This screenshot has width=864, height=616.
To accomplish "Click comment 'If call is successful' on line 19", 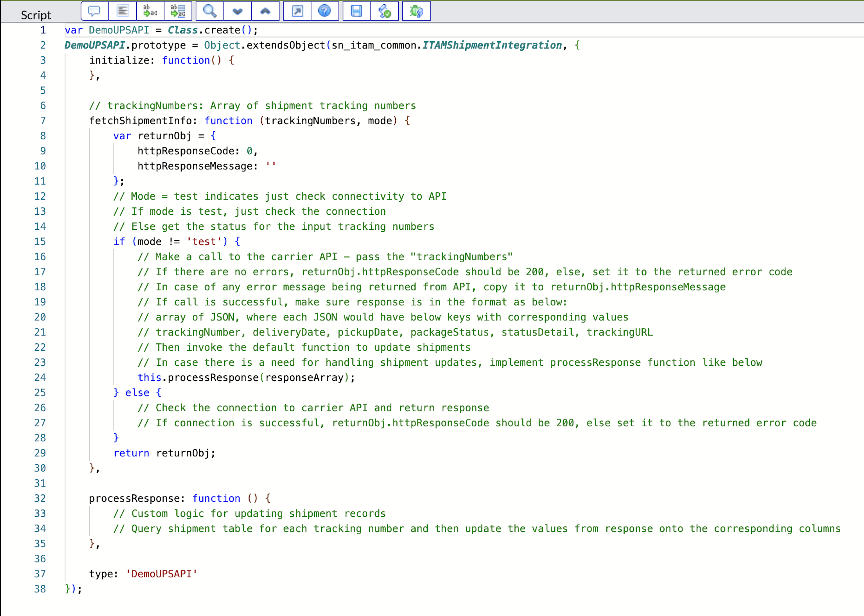I will click(353, 302).
